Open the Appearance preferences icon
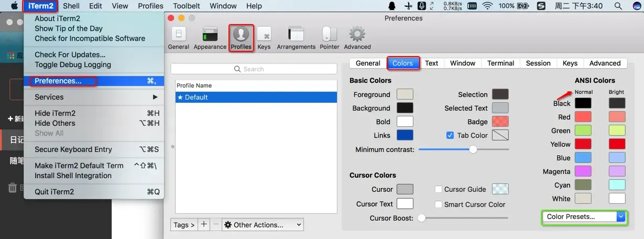Image resolution: width=644 pixels, height=239 pixels. 210,38
